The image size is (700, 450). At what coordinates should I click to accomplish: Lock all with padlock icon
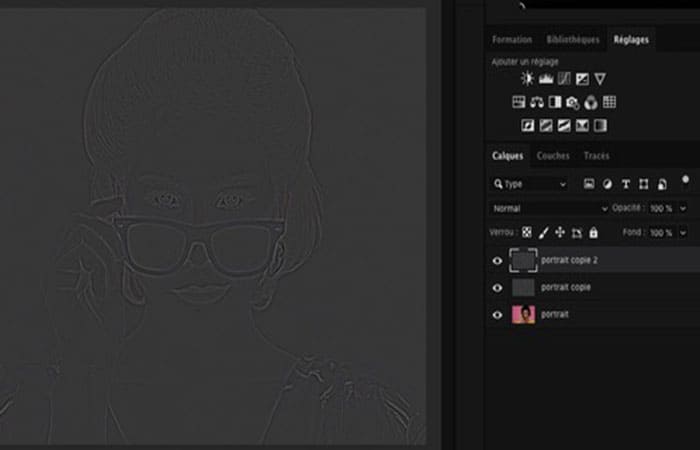pos(593,233)
